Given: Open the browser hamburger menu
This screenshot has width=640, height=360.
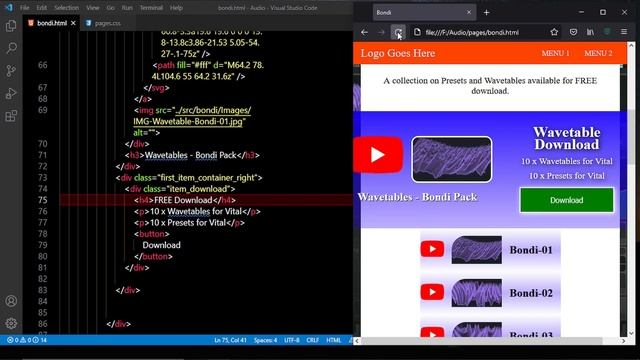Looking at the screenshot, I should coord(624,32).
